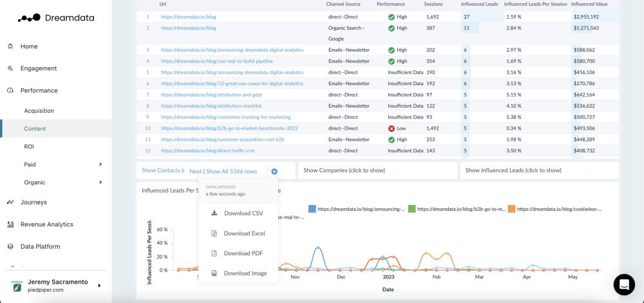Click the 5.38 % leads per session cell

coord(514,117)
